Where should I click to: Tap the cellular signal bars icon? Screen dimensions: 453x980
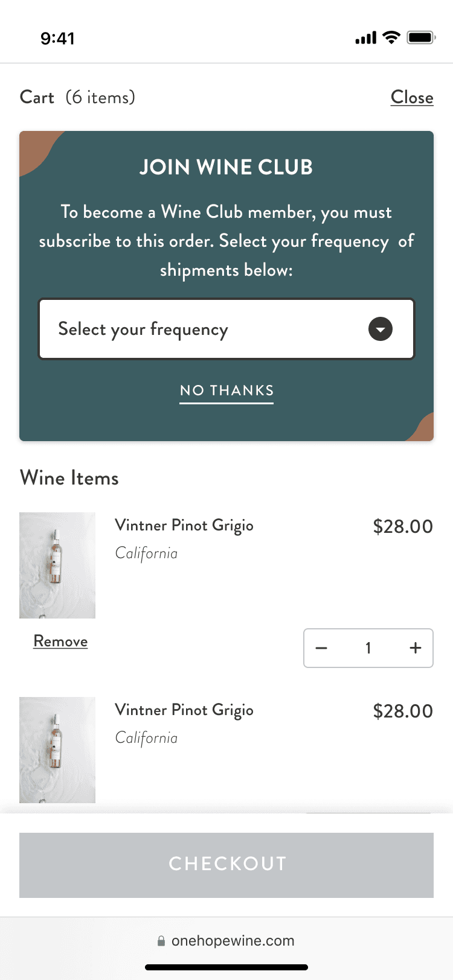[x=366, y=38]
